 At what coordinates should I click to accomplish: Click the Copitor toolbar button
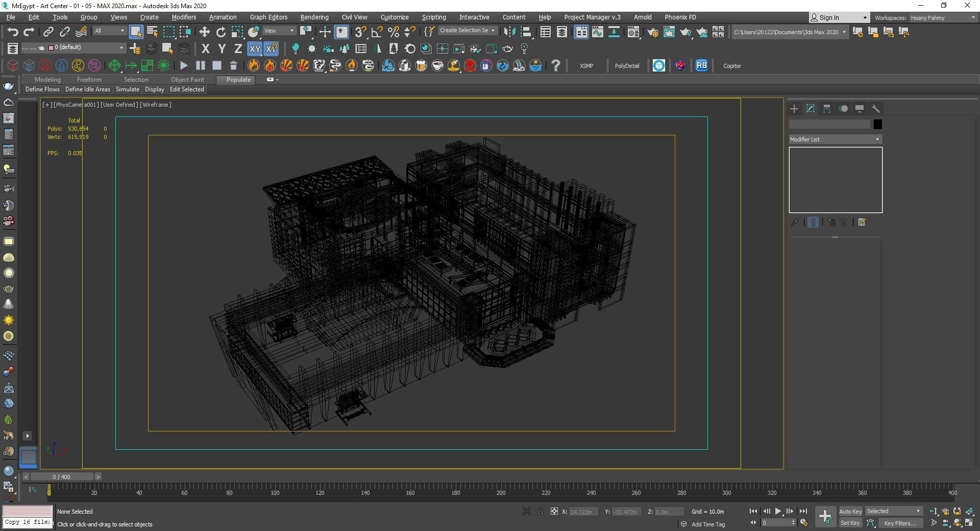732,66
